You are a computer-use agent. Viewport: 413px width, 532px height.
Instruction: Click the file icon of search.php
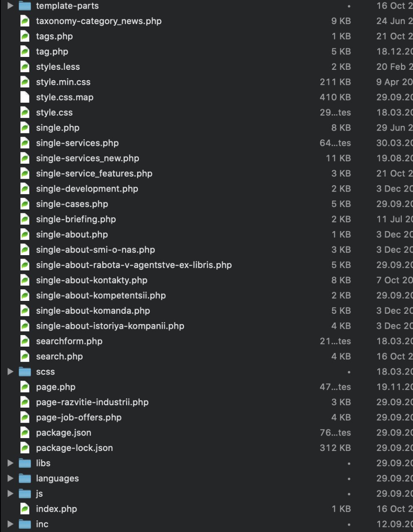[25, 356]
